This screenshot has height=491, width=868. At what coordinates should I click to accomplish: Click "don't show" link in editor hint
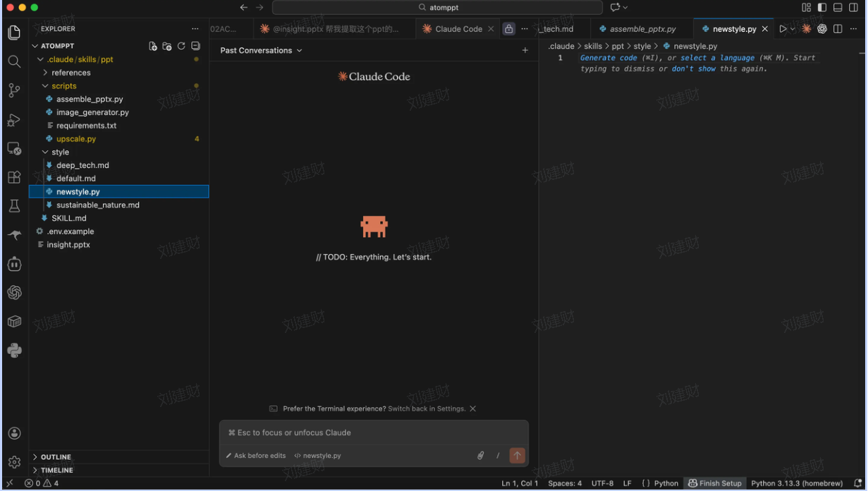(694, 69)
